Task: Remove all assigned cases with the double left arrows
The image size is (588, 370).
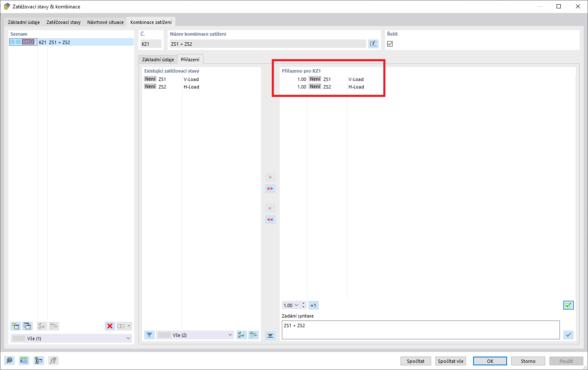Action: (270, 219)
